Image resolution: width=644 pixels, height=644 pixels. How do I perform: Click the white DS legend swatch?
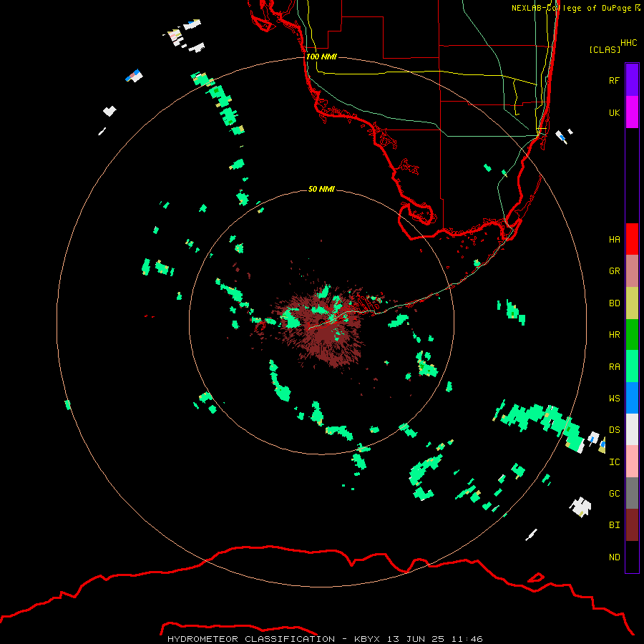(x=632, y=429)
